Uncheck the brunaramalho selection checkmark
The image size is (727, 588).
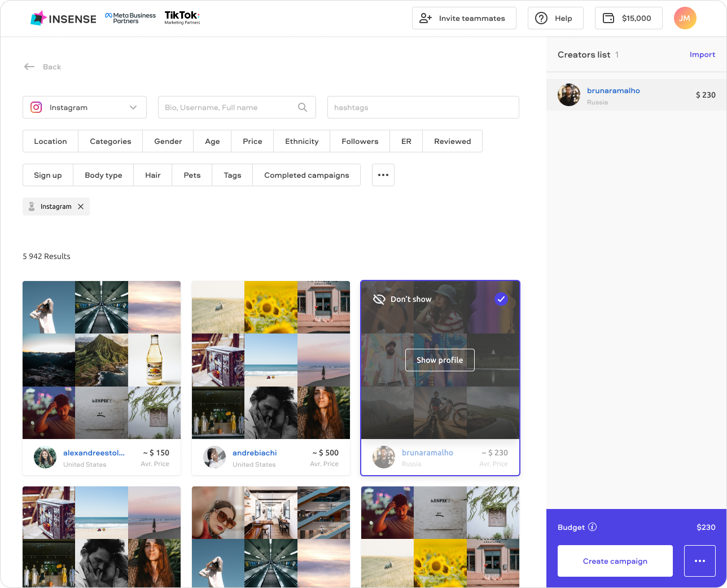[501, 299]
